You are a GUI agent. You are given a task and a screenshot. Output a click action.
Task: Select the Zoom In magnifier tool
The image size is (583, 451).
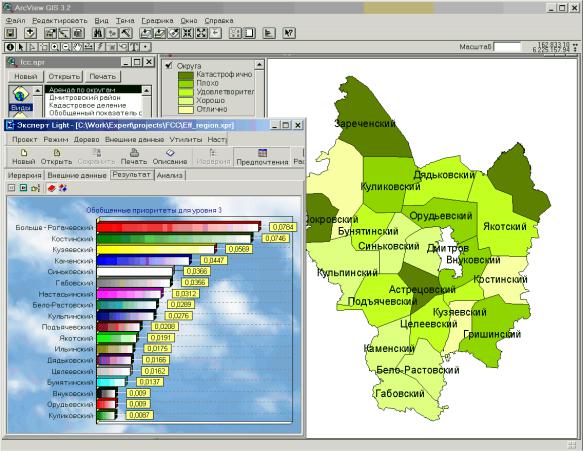(55, 47)
